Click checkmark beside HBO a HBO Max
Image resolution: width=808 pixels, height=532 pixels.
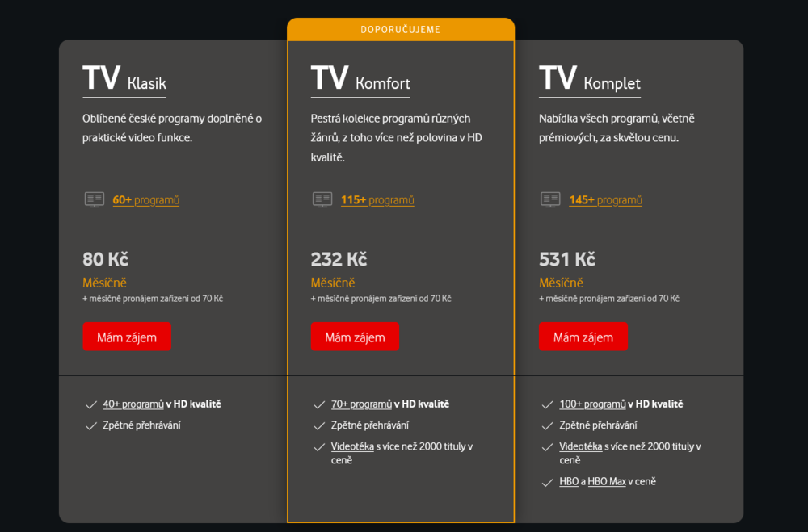547,483
